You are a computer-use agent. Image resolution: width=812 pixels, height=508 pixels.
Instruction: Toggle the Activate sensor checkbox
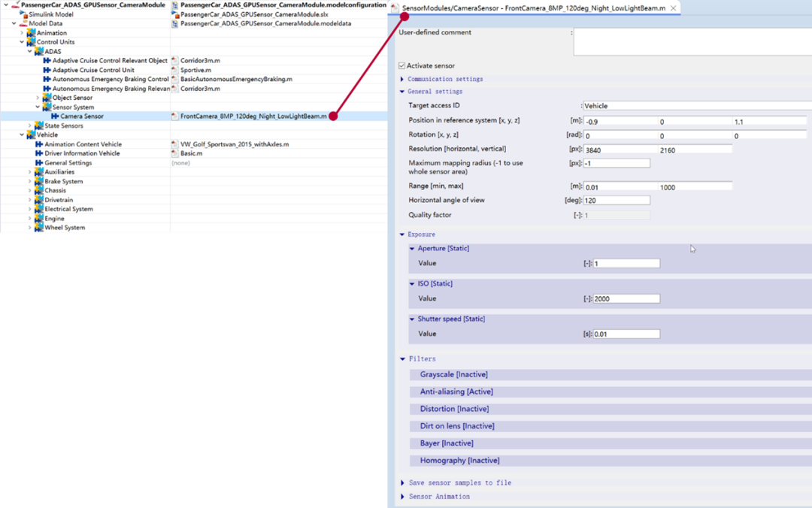(x=401, y=66)
